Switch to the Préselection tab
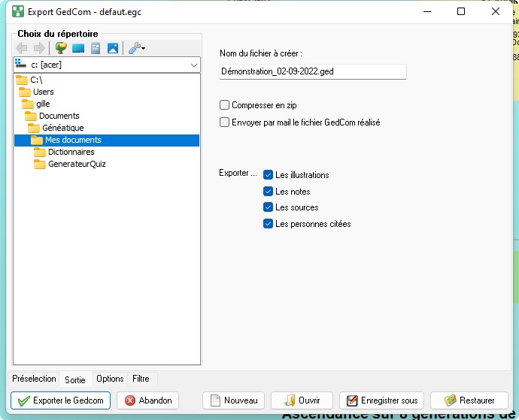519x420 pixels. click(x=34, y=379)
